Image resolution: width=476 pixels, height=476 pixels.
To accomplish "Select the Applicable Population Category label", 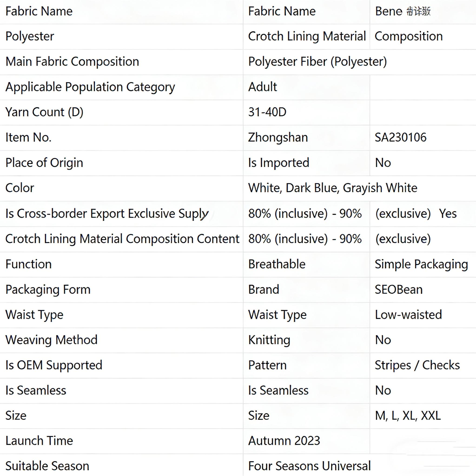I will point(90,87).
